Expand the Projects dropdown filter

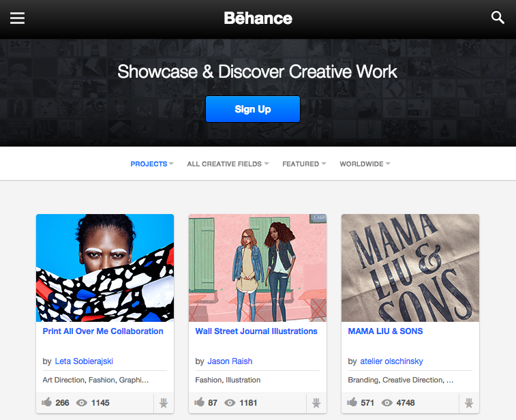click(x=152, y=164)
